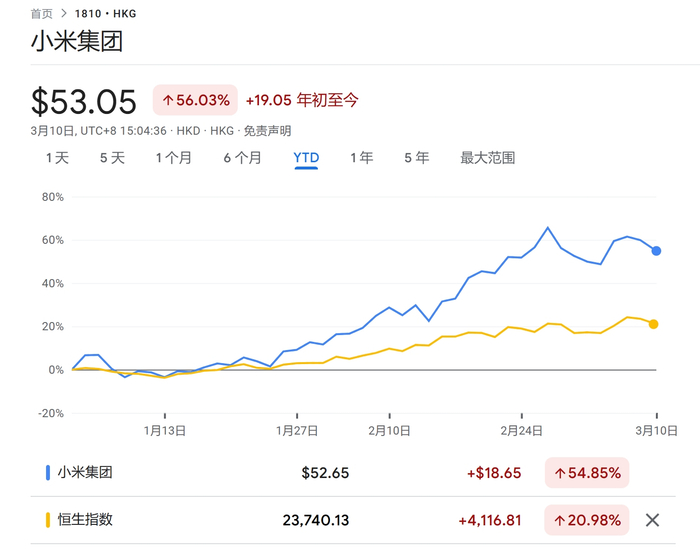Show the 6个月 chart range

point(242,158)
